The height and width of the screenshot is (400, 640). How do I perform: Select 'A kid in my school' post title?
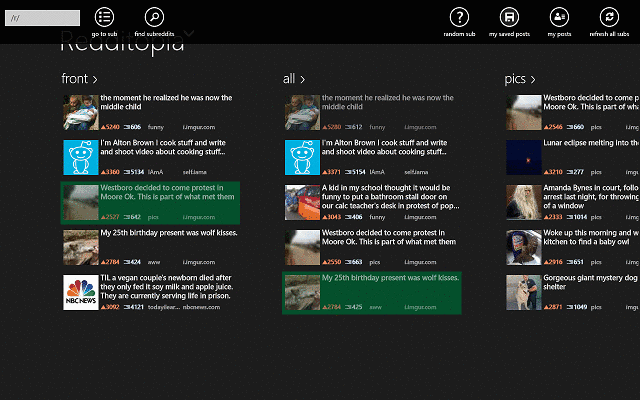(391, 196)
